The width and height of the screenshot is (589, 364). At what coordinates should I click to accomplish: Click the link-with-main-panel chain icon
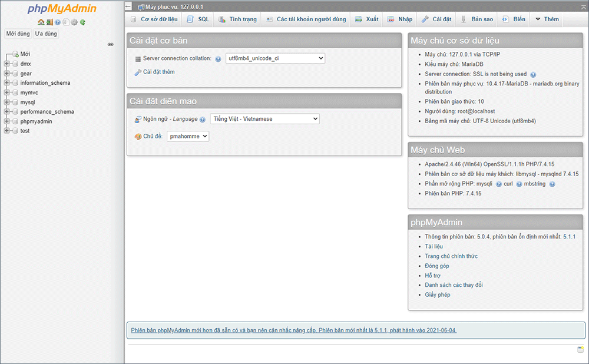point(111,44)
